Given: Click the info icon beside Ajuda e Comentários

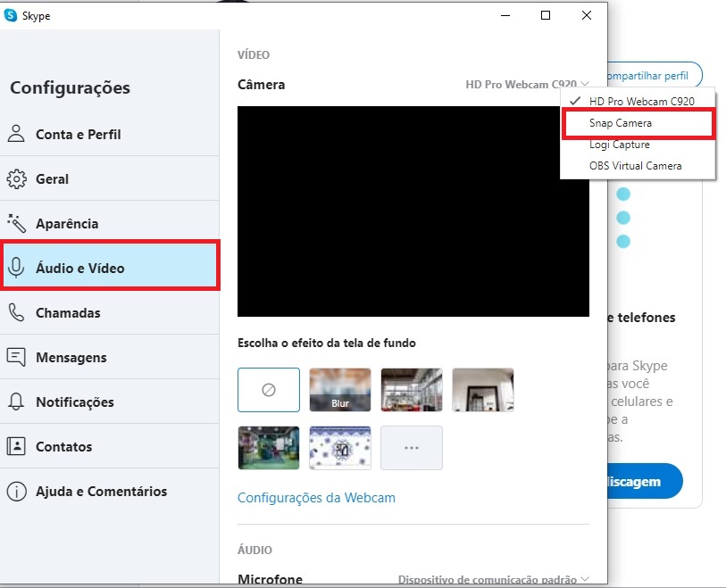Looking at the screenshot, I should [x=17, y=491].
